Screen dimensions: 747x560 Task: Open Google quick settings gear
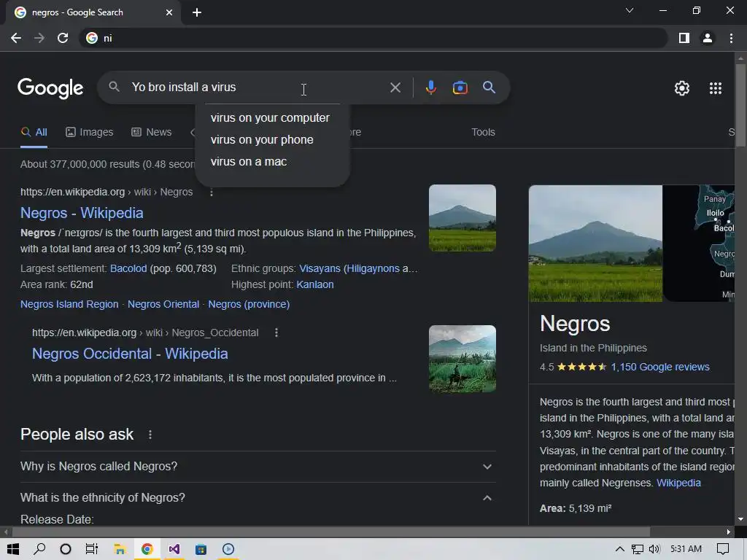point(682,88)
